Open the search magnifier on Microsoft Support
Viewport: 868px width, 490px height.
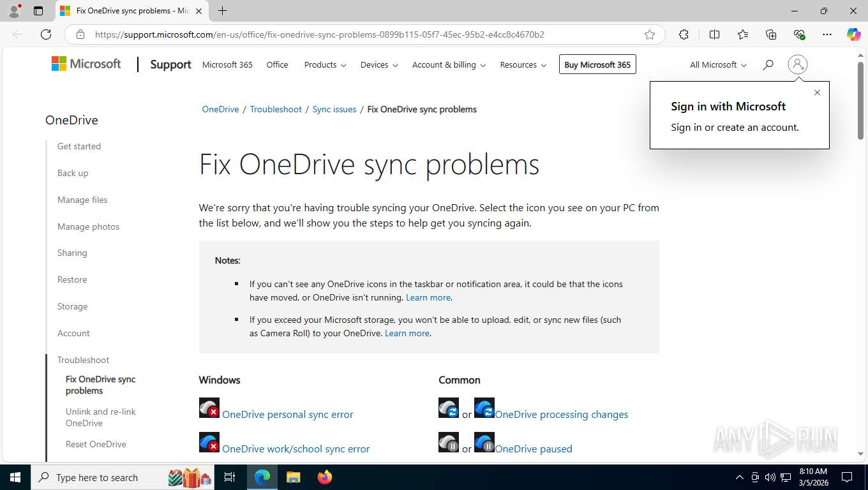(x=768, y=64)
